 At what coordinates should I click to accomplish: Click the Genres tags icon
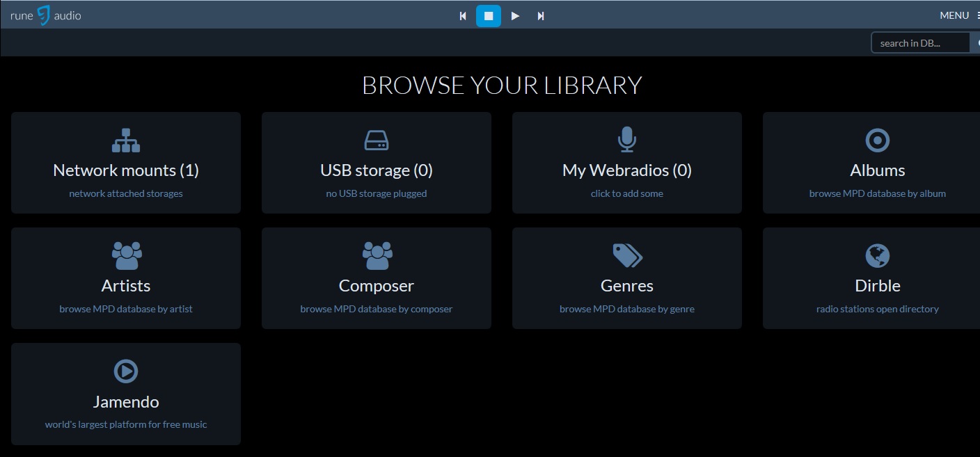click(x=627, y=256)
